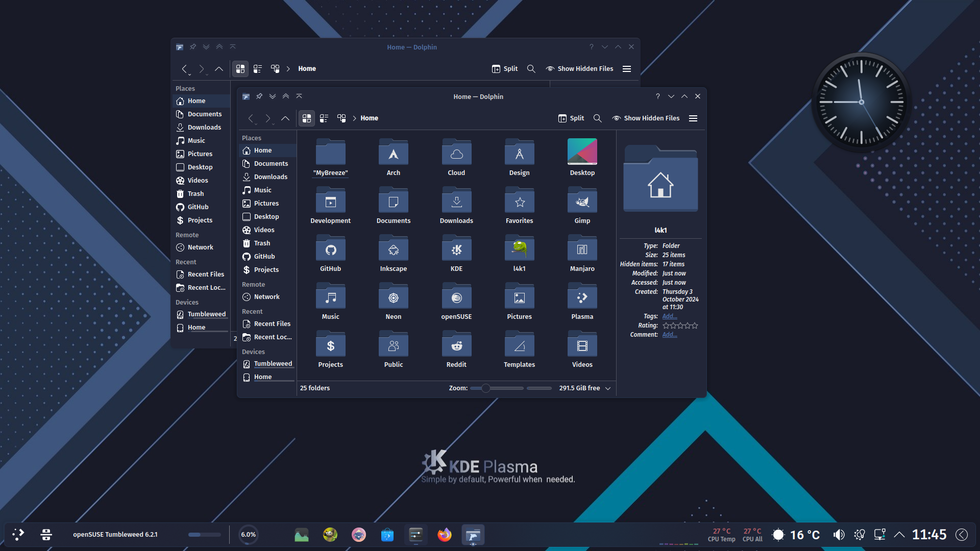Image resolution: width=980 pixels, height=551 pixels.
Task: Select Downloads in front window Places panel
Action: click(267, 177)
